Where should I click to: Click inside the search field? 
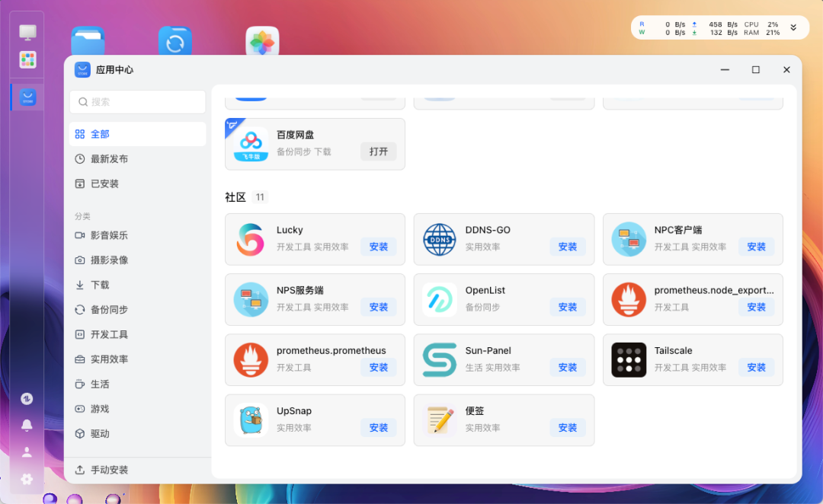[137, 101]
